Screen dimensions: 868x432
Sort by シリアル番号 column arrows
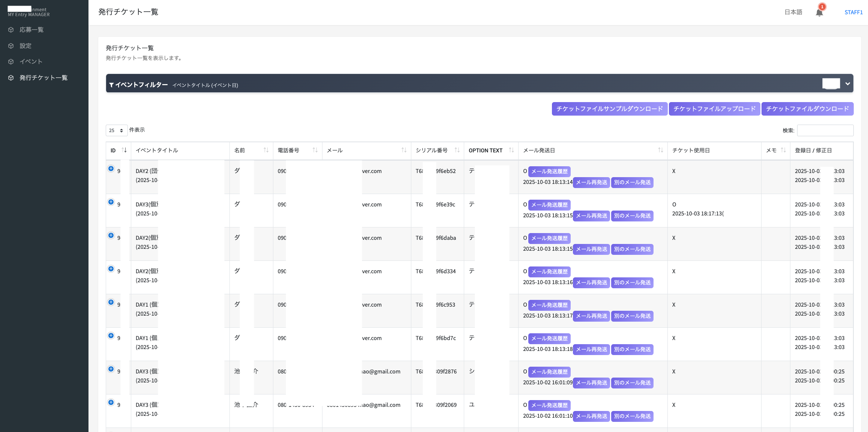point(457,150)
